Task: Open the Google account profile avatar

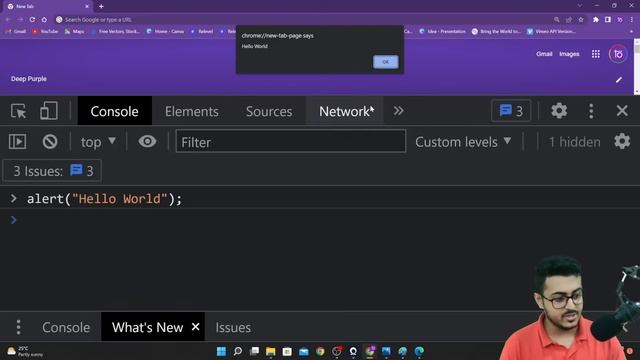Action: pos(618,54)
